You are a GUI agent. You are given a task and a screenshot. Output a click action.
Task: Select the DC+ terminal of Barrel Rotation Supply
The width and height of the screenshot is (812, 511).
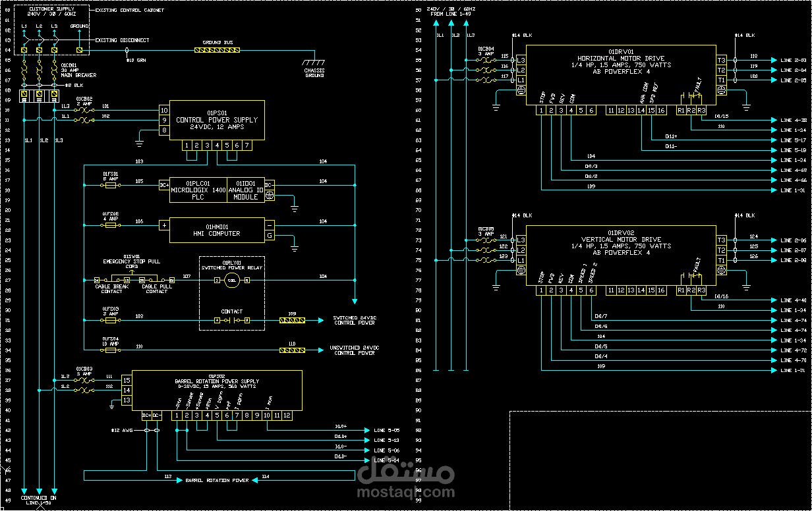tap(146, 416)
